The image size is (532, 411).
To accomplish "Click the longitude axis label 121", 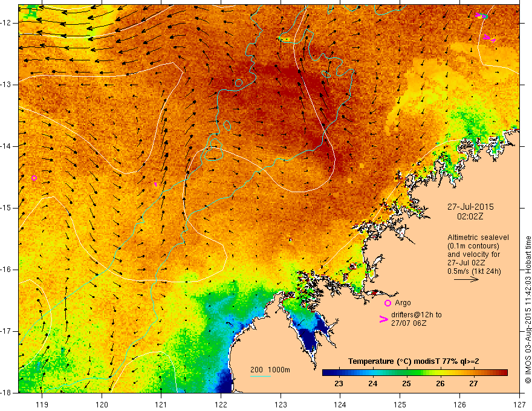I will coord(161,404).
